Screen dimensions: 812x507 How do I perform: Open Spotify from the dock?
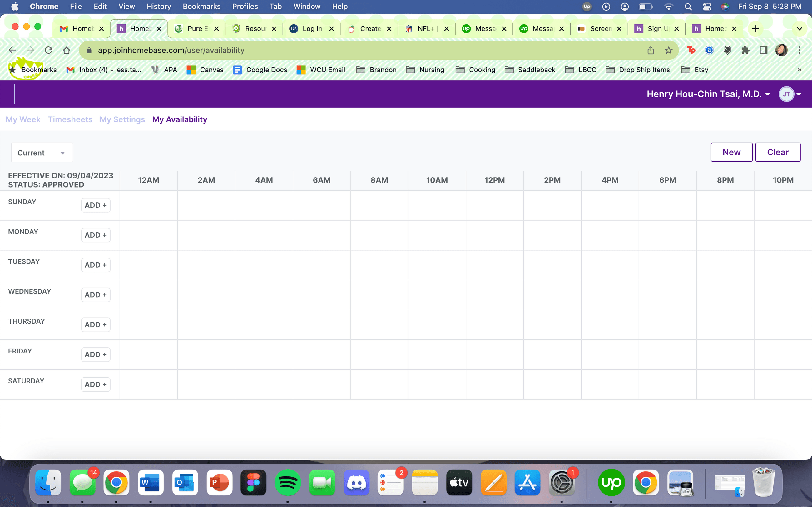(x=288, y=483)
